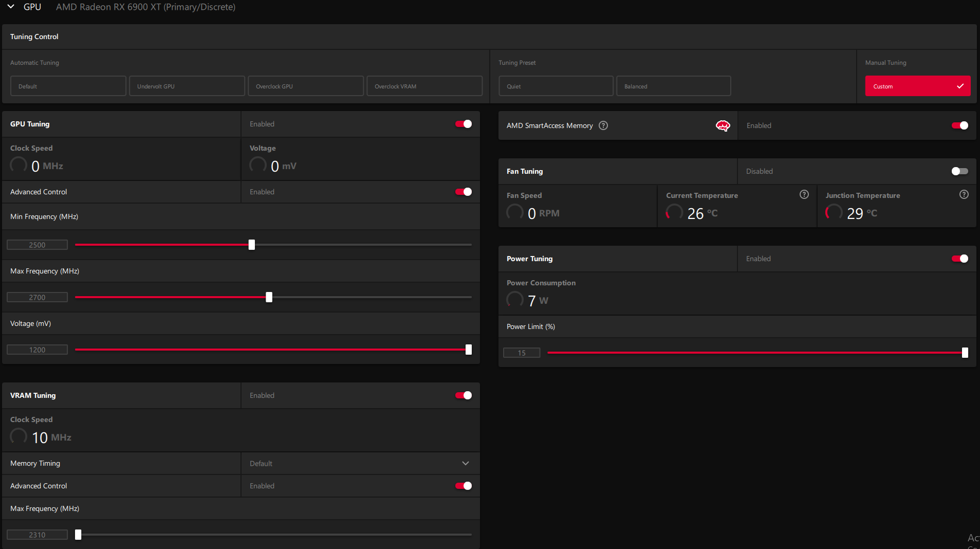Screen dimensions: 980x549
Task: Click the AMD SmartAccess Memory help icon
Action: pyautogui.click(x=603, y=125)
